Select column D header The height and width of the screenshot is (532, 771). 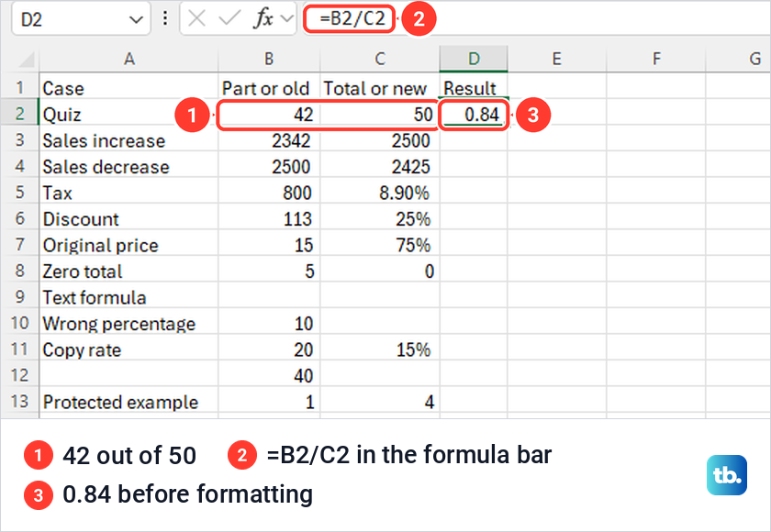[x=474, y=59]
